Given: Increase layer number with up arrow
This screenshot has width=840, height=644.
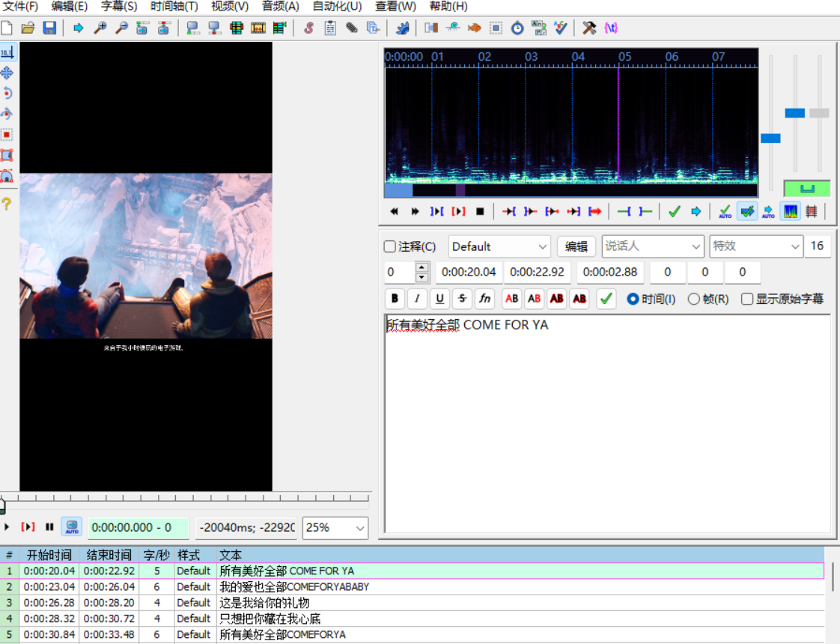Looking at the screenshot, I should tap(422, 267).
